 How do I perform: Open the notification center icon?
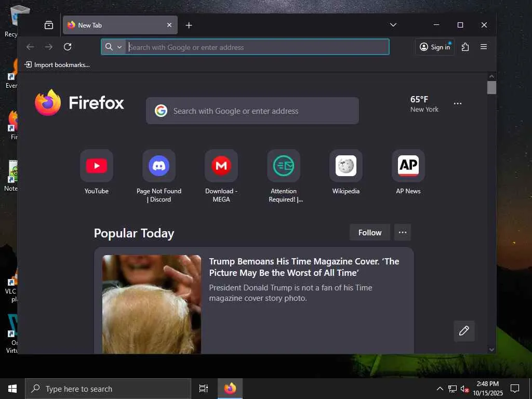[515, 389]
